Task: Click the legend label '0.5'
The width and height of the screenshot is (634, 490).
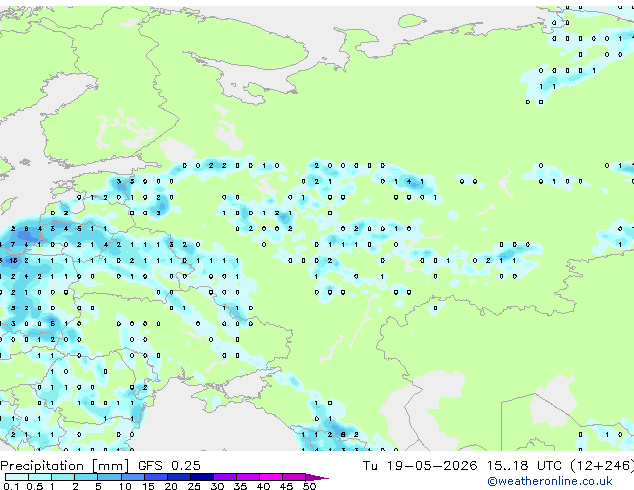Action: click(35, 486)
